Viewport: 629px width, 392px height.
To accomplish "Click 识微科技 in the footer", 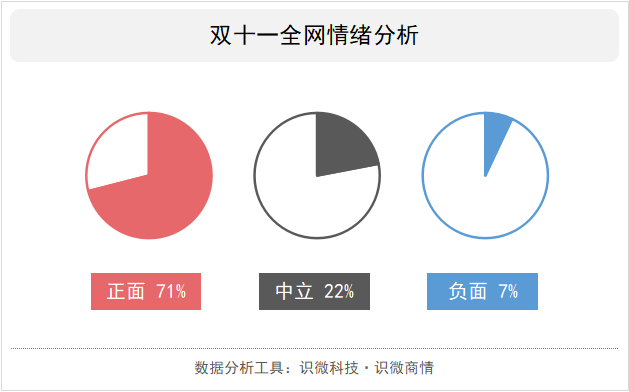I will (329, 368).
